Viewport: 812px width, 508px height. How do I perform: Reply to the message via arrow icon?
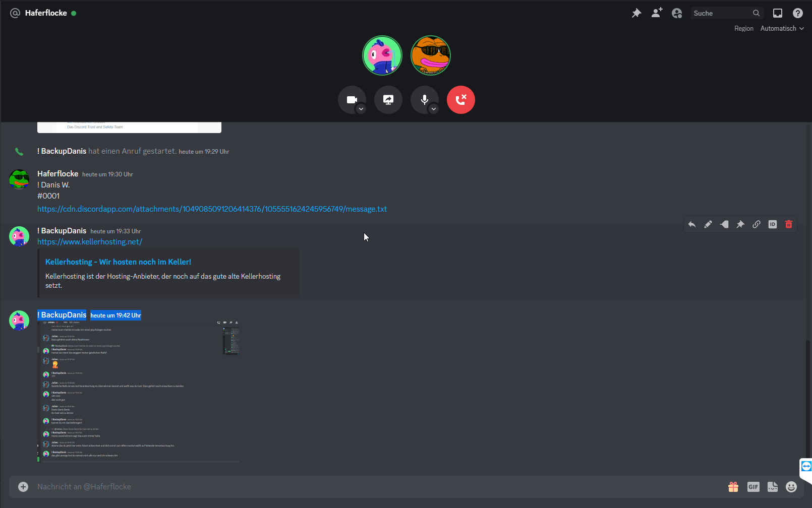[x=692, y=225]
